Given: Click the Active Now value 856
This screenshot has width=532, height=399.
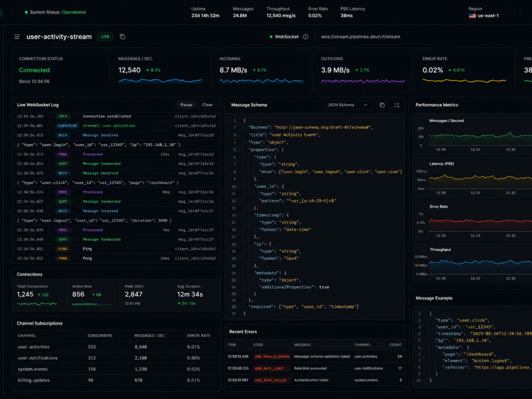Looking at the screenshot, I should pos(78,295).
